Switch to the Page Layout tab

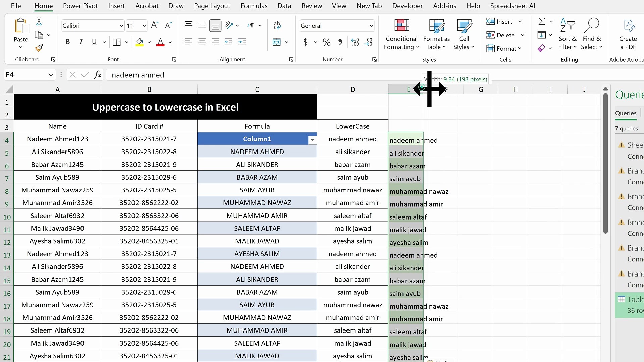(212, 6)
